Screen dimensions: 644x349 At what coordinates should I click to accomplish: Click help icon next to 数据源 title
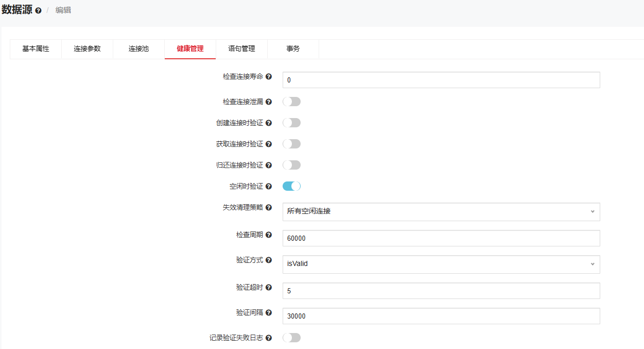(x=39, y=10)
